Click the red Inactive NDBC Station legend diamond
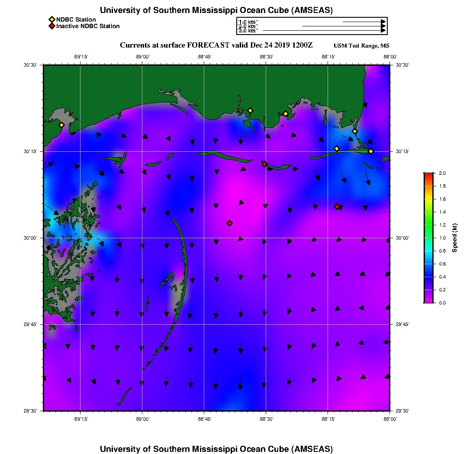This screenshot has width=476, height=454. tap(52, 26)
